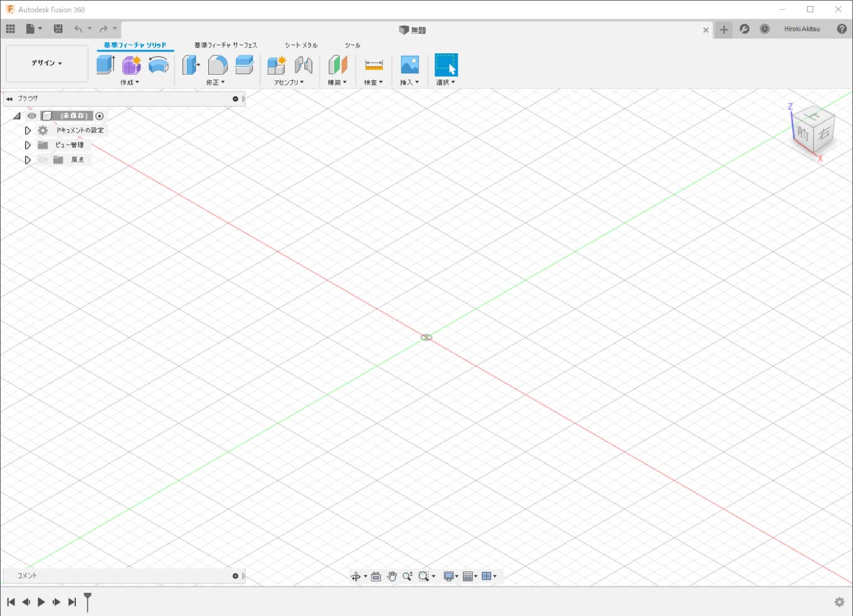Expand the ドキュメントの設定 tree node
The width and height of the screenshot is (853, 616).
pyautogui.click(x=28, y=130)
